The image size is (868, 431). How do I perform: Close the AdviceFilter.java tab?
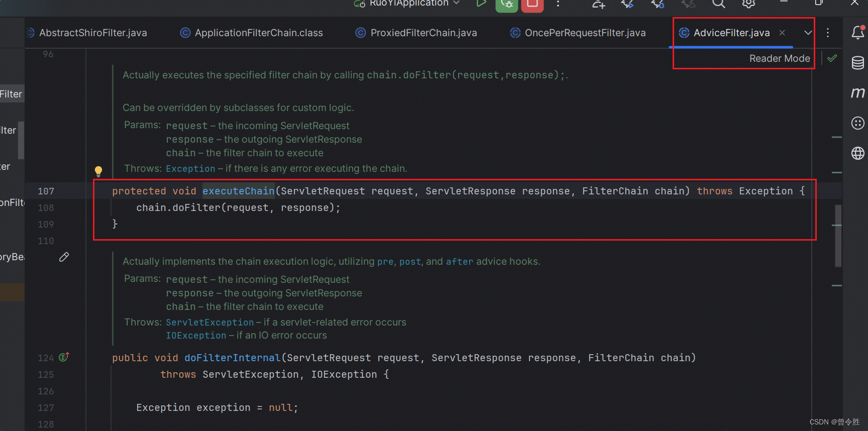coord(782,33)
